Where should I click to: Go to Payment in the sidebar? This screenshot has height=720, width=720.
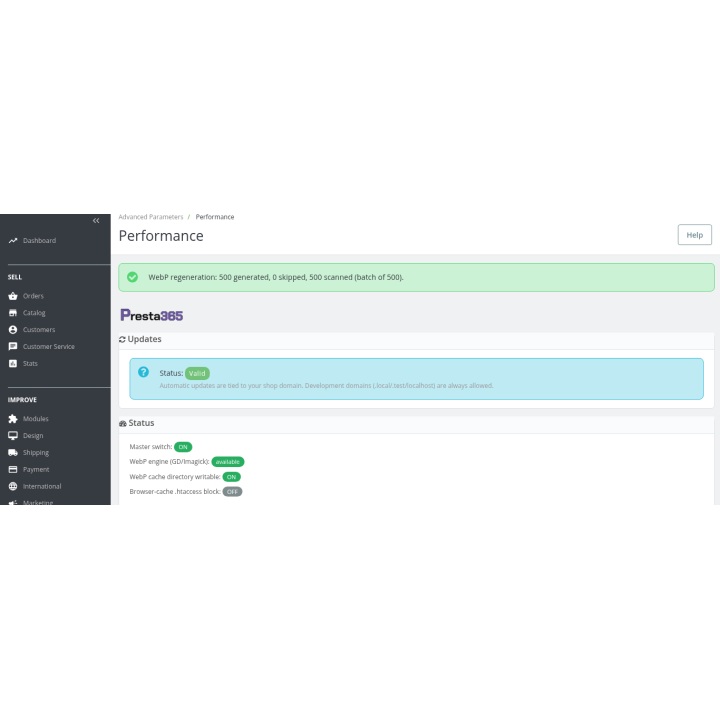click(36, 470)
